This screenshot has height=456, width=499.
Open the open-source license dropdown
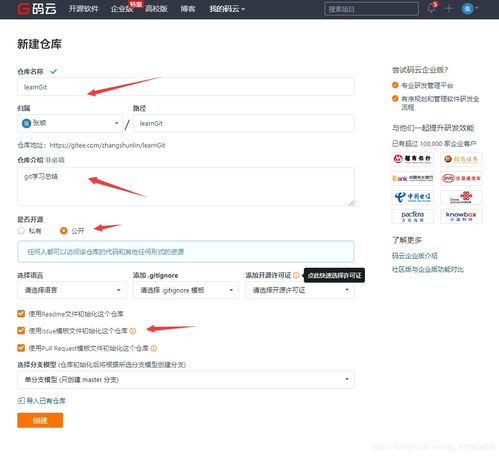pyautogui.click(x=300, y=290)
